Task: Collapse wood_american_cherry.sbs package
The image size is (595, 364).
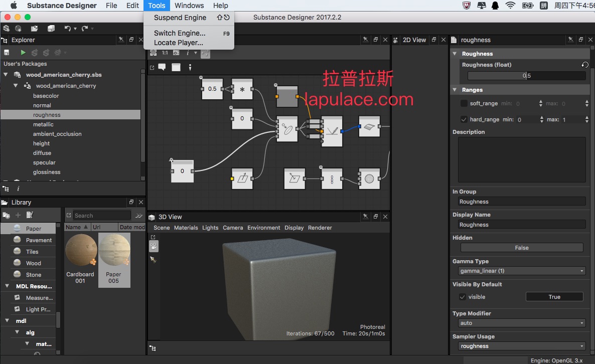Action: click(6, 75)
